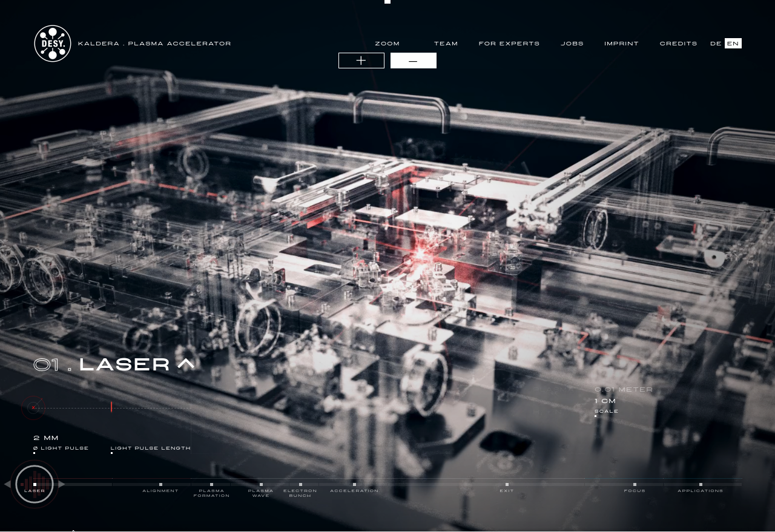
Task: Click the 'Light Pulse Length' label
Action: (x=151, y=448)
